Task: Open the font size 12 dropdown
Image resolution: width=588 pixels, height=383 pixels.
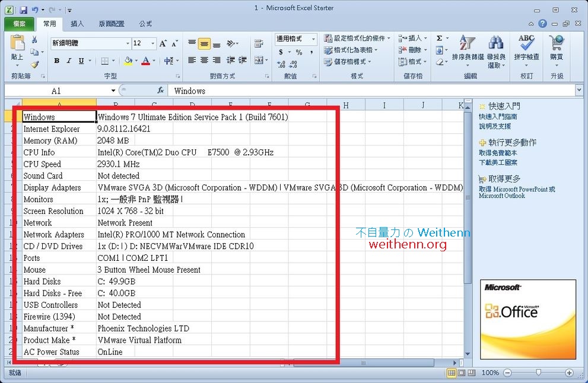Action: 152,43
